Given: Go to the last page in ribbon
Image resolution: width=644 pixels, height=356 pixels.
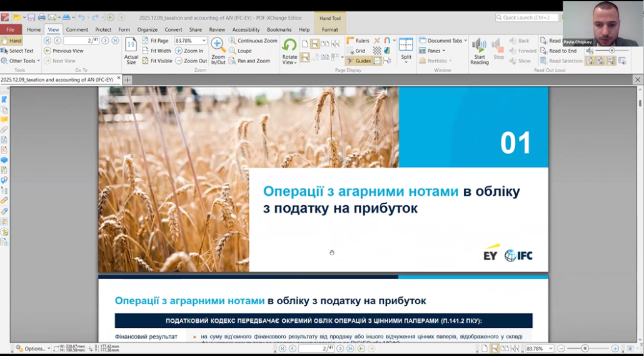Looking at the screenshot, I should click(114, 41).
